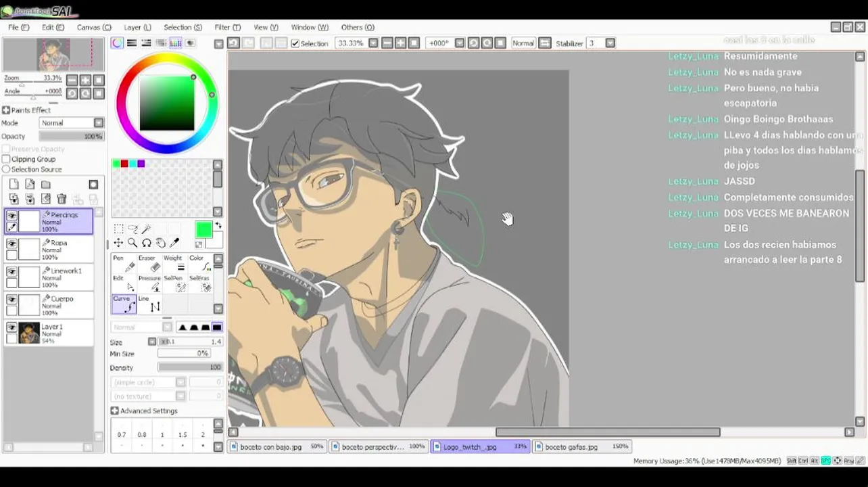Hide the Piercings layer
868x487 pixels.
pos(11,216)
